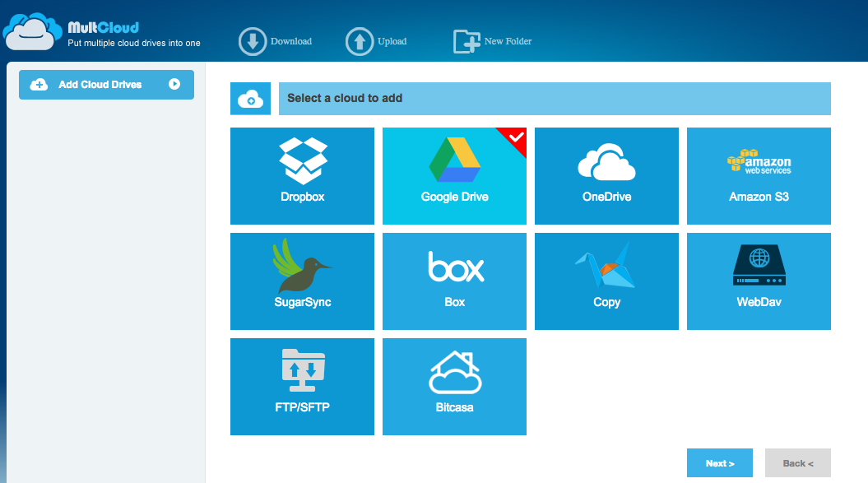The width and height of the screenshot is (868, 483).
Task: Click the Download toolbar button
Action: coord(276,41)
